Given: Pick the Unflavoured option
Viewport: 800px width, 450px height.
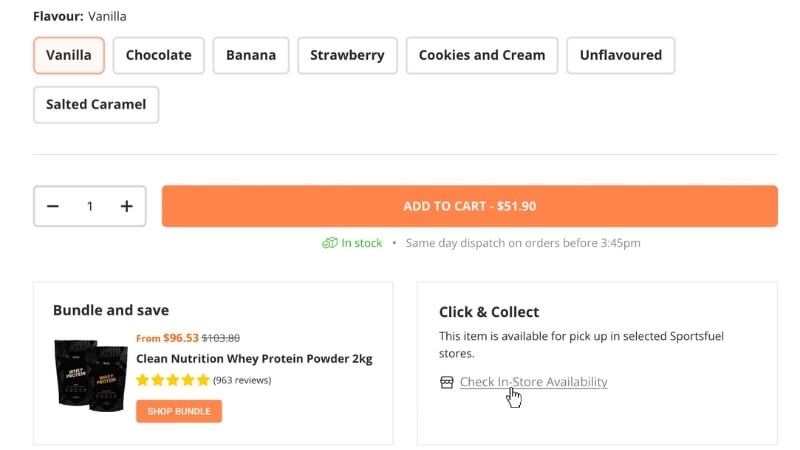Looking at the screenshot, I should coord(621,56).
